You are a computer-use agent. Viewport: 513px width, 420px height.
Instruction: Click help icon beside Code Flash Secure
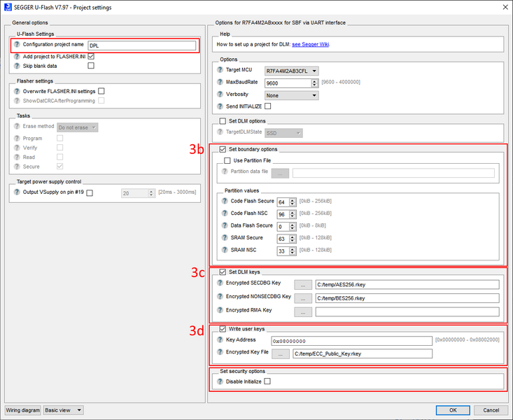[x=225, y=201]
